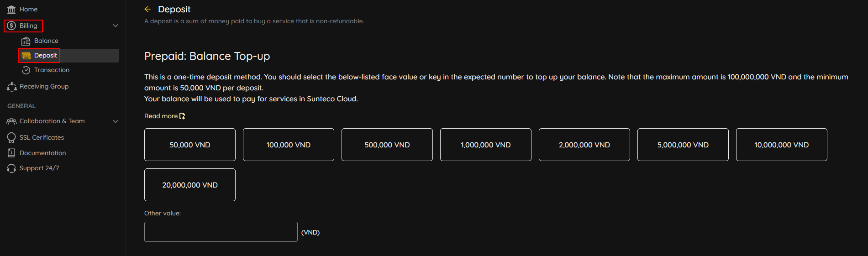Click the SSL Certificates badge icon
This screenshot has height=256, width=868.
click(11, 138)
